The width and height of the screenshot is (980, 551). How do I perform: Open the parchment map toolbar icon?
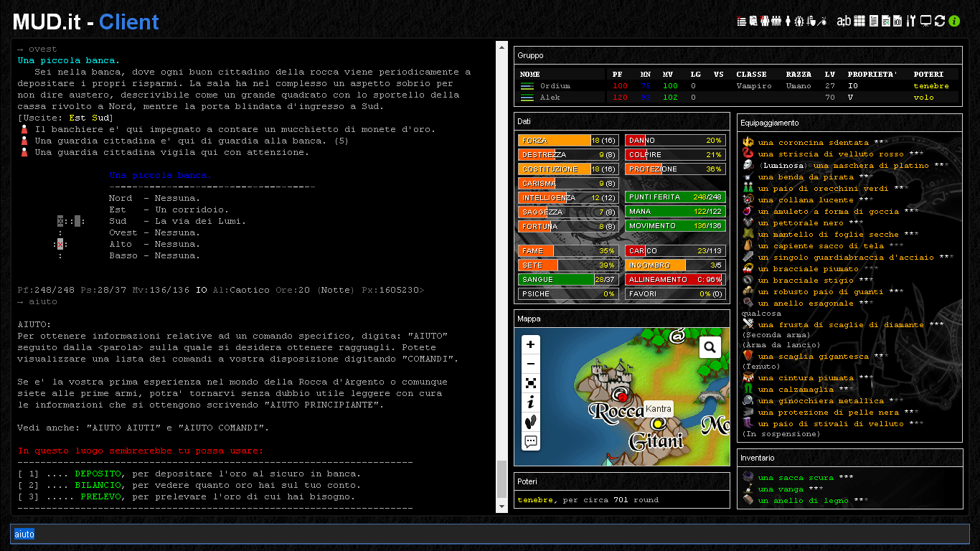[753, 21]
